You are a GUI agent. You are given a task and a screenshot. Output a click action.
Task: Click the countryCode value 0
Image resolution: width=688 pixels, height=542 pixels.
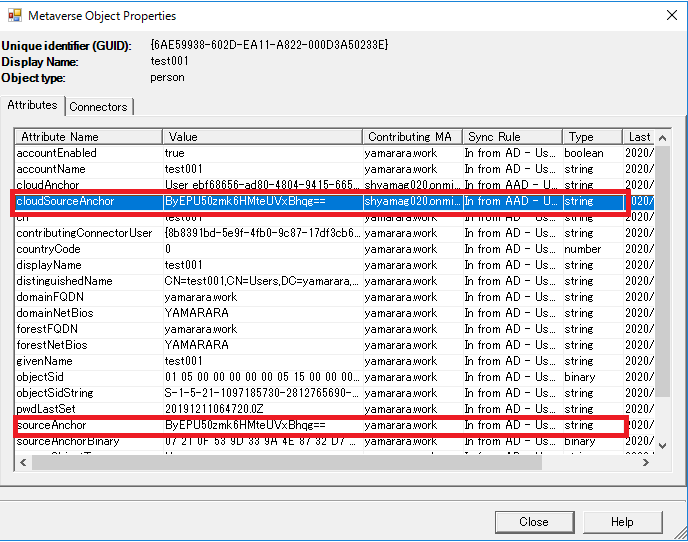168,249
